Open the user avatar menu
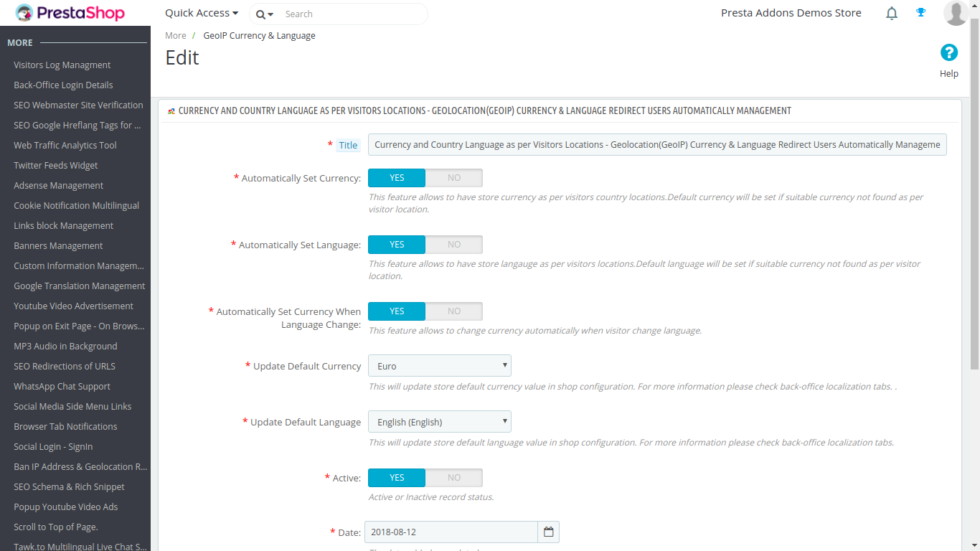Viewport: 980px width, 551px height. coord(956,13)
